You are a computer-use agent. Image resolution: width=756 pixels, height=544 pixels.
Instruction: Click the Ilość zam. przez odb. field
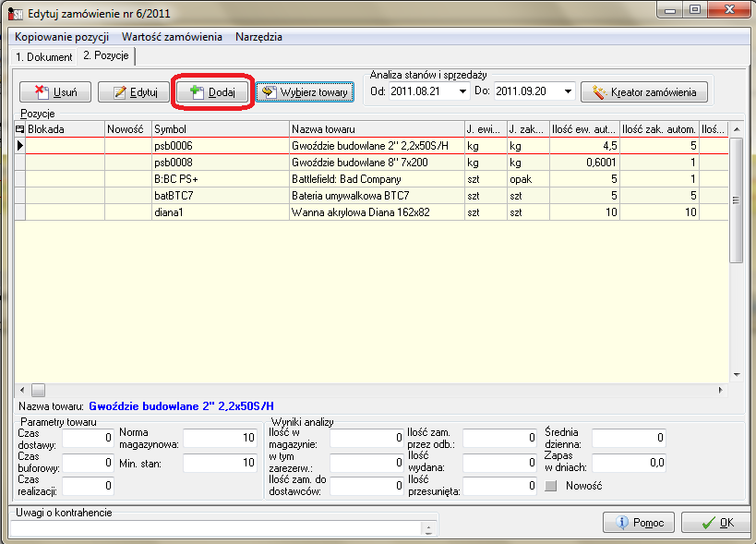point(499,438)
